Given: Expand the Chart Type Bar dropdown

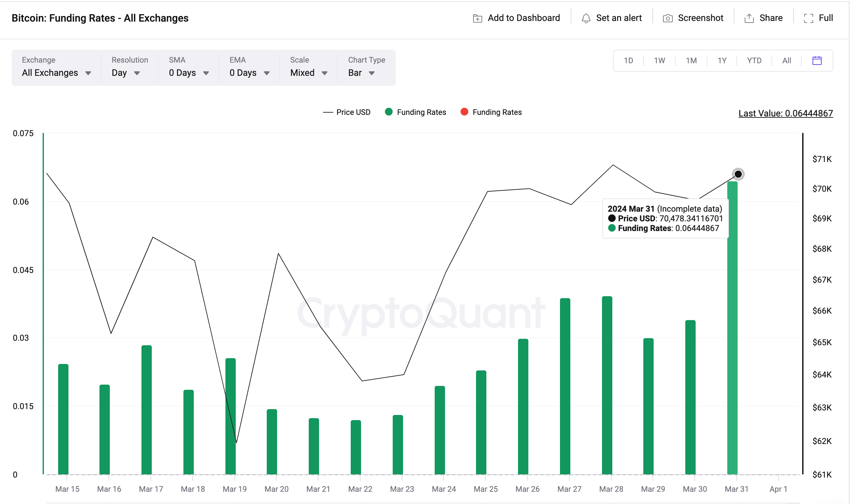Looking at the screenshot, I should [361, 73].
